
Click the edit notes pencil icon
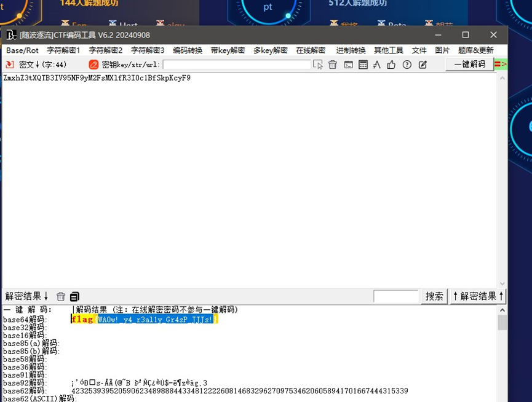click(423, 65)
